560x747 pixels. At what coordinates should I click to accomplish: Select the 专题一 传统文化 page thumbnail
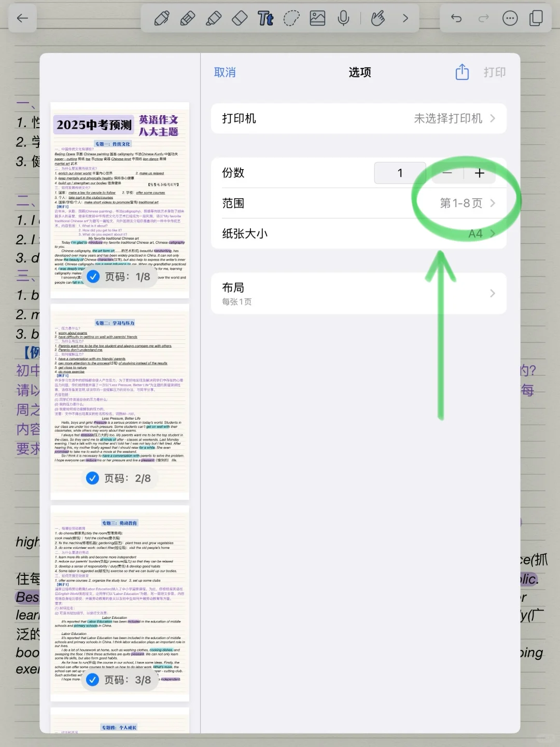click(x=120, y=200)
